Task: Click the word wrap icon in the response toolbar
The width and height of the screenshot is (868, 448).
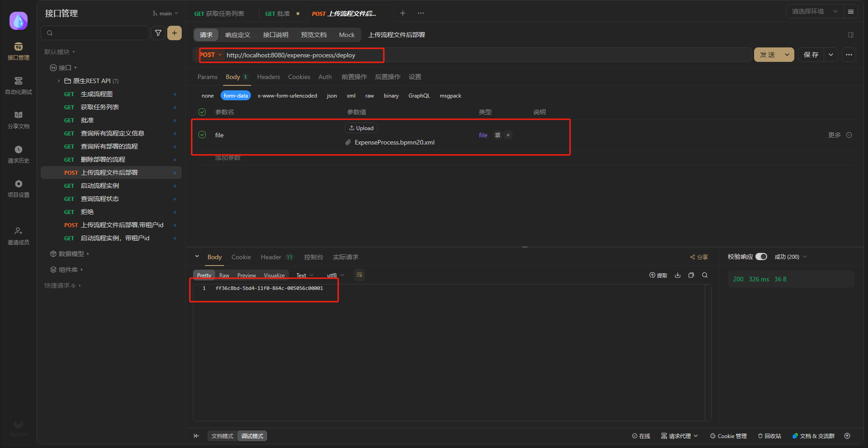Action: (359, 275)
